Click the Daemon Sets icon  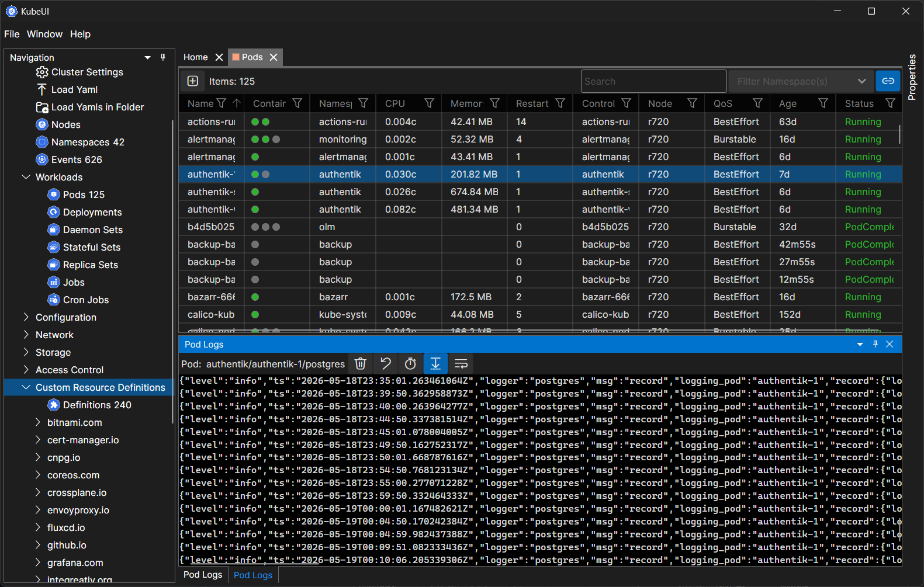tap(54, 230)
